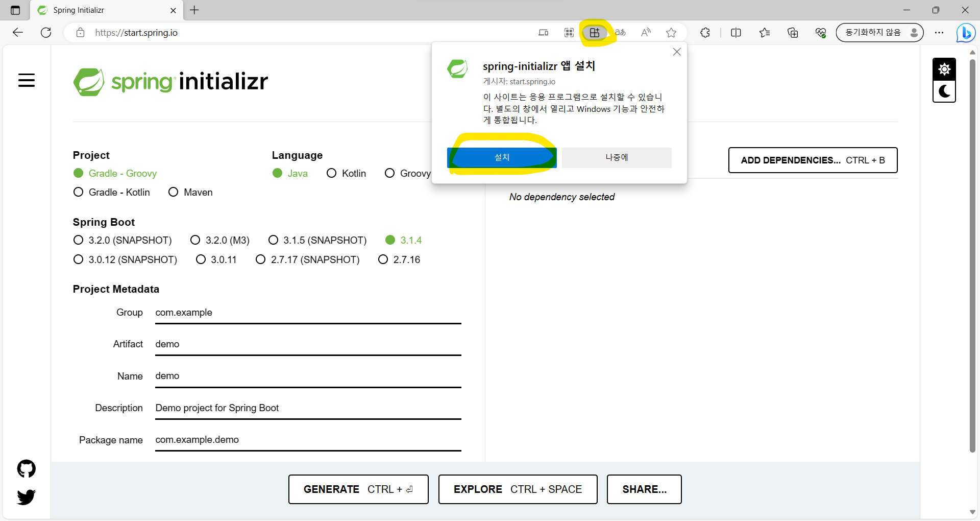Click the Spring Initializr logo
980x521 pixels.
[170, 82]
